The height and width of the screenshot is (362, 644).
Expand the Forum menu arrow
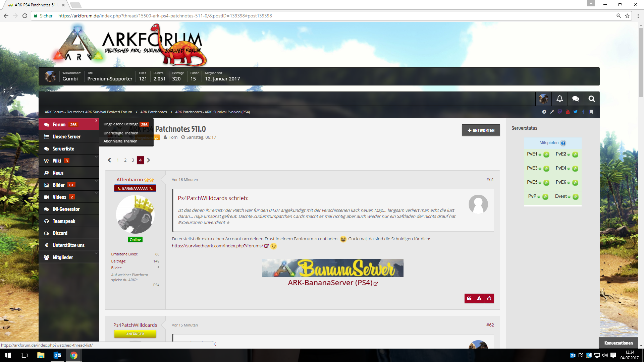[96, 120]
